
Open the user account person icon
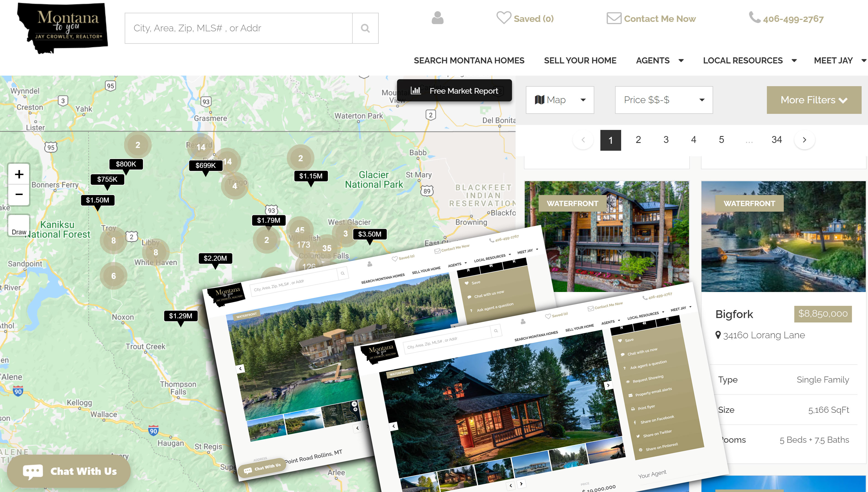(x=437, y=19)
